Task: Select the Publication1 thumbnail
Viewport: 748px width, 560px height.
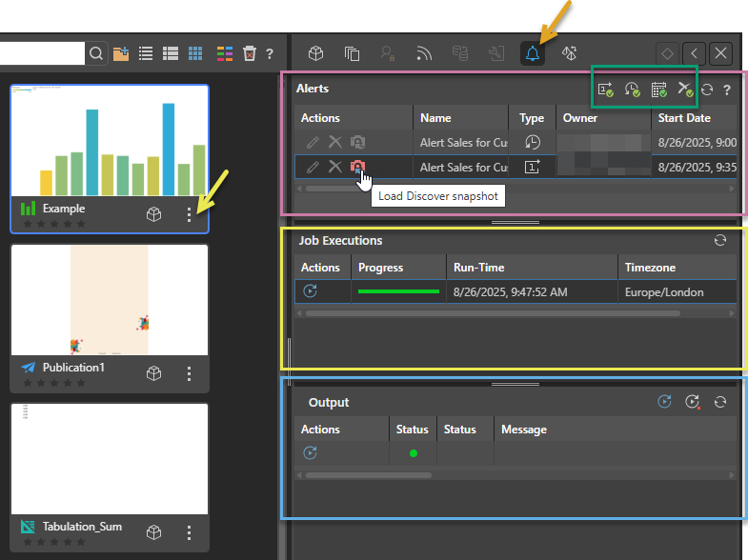Action: pyautogui.click(x=110, y=300)
